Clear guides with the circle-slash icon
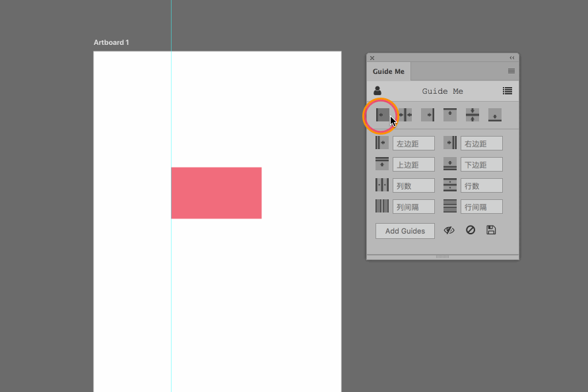Screen dimensions: 588x392 (x=471, y=230)
